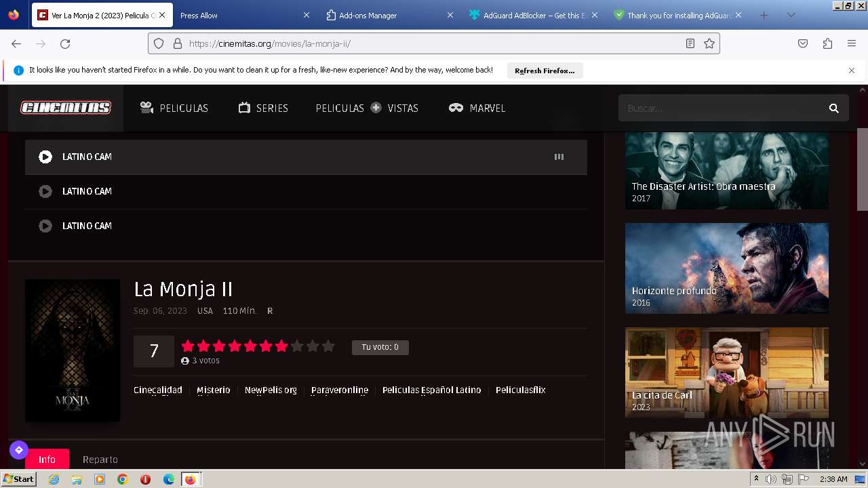Click the Firefox taskbar button
The height and width of the screenshot is (488, 868).
point(191,479)
